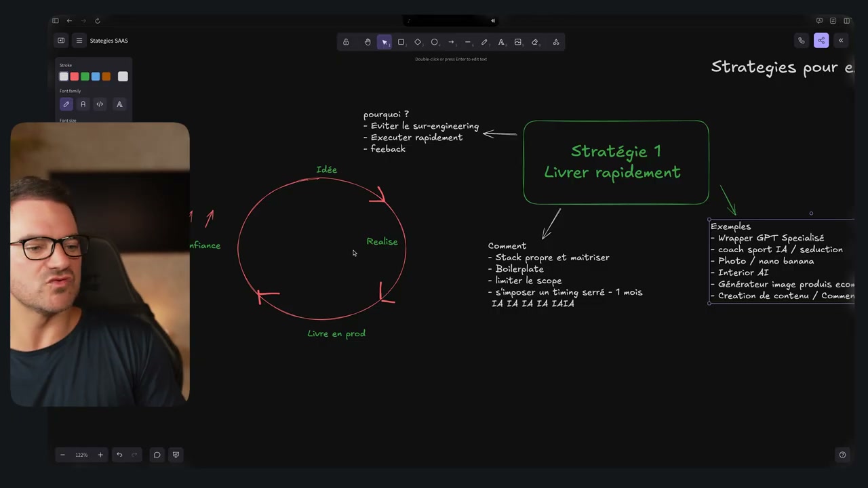The image size is (868, 488).
Task: Toggle the left sidebar panel button
Action: pyautogui.click(x=61, y=41)
